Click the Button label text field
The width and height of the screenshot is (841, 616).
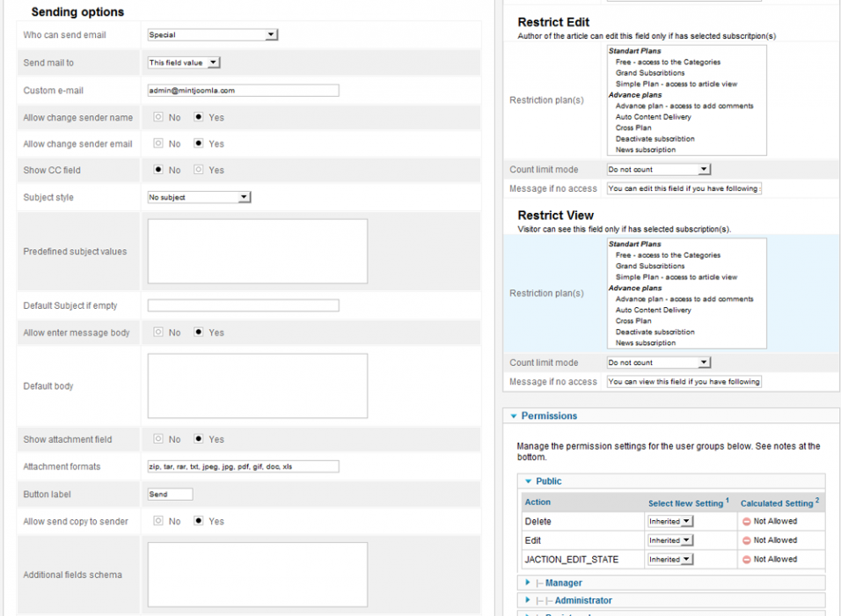click(170, 495)
